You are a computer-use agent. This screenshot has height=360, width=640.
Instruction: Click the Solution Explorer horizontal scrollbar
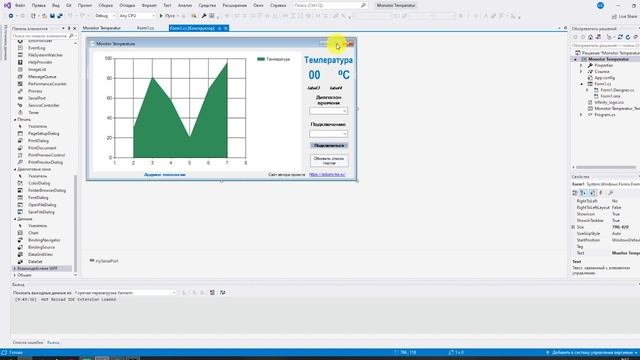[x=606, y=167]
